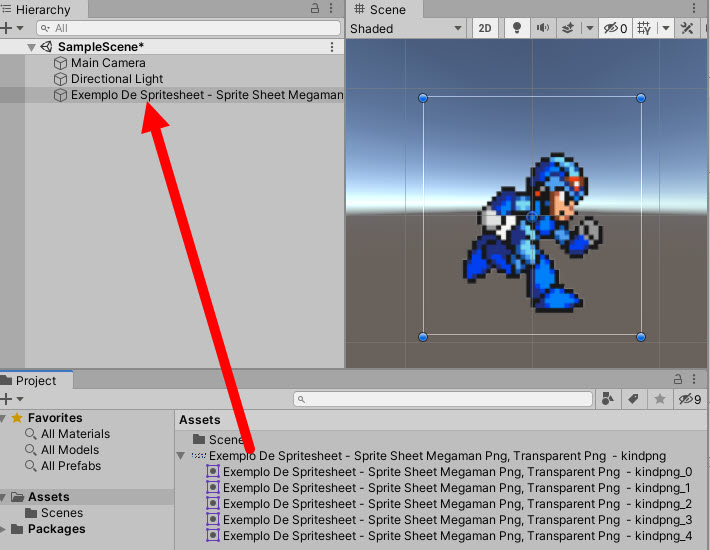Collapse the spritesheet asset foldout
This screenshot has height=550, width=710.
(181, 456)
